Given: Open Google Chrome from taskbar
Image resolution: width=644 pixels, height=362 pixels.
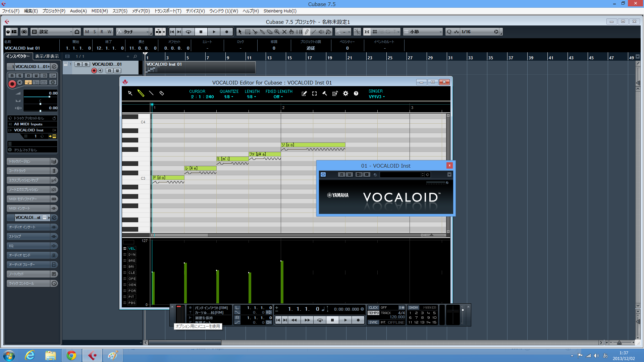Looking at the screenshot, I should click(71, 355).
